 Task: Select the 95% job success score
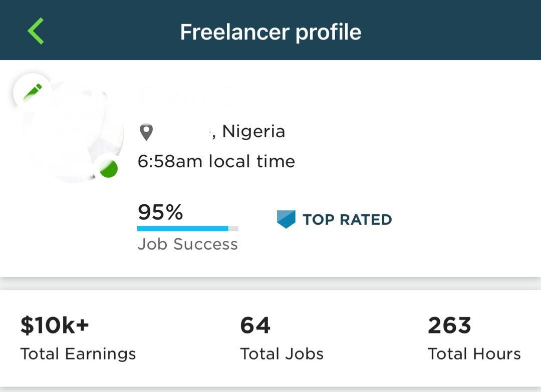[x=160, y=212]
